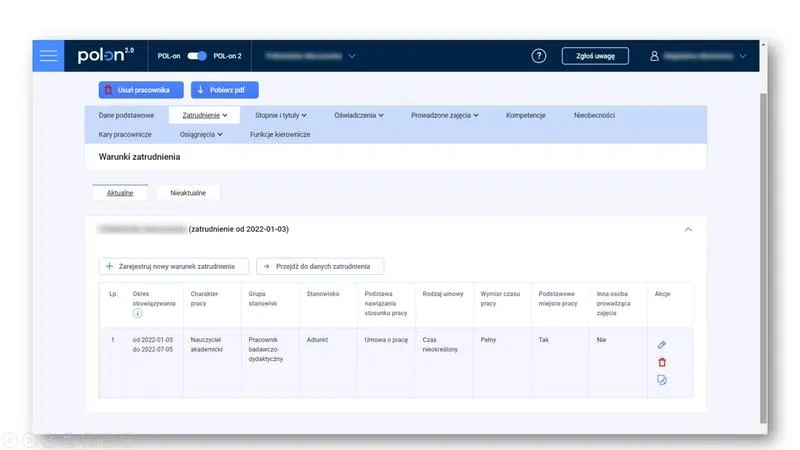Click Zarejestruj nowy warunek zatrudnienia

point(174,266)
